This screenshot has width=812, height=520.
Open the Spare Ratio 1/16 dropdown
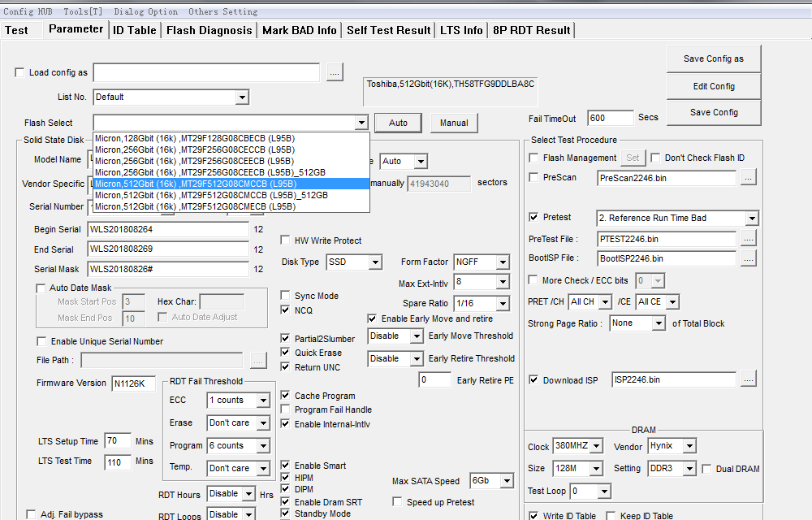[503, 304]
